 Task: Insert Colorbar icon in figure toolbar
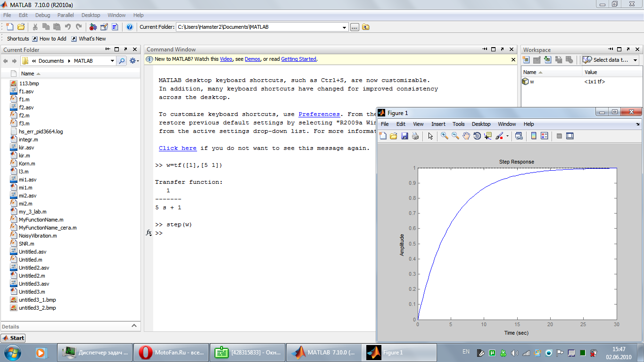534,136
